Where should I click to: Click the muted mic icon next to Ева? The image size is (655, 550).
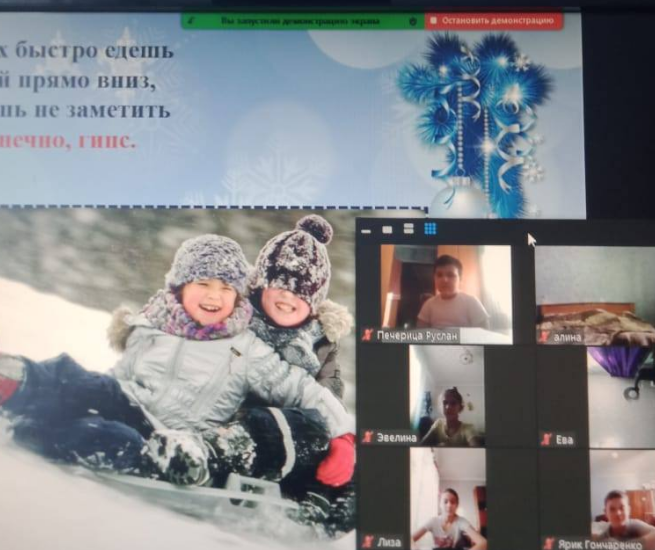coord(546,438)
